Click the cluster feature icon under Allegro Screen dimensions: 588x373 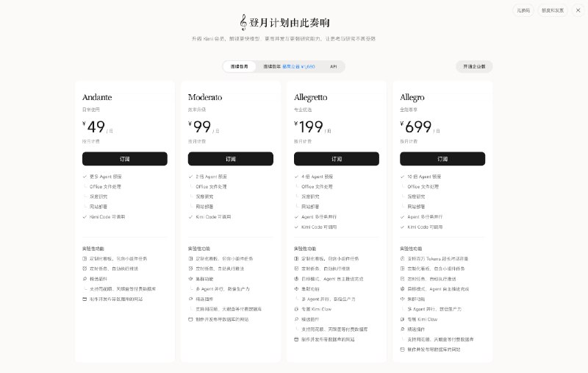[402, 299]
